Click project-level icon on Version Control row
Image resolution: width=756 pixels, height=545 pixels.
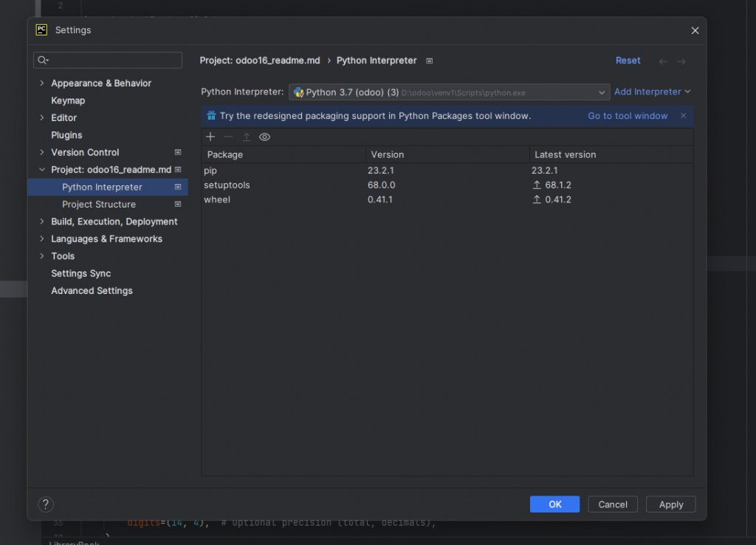click(178, 152)
